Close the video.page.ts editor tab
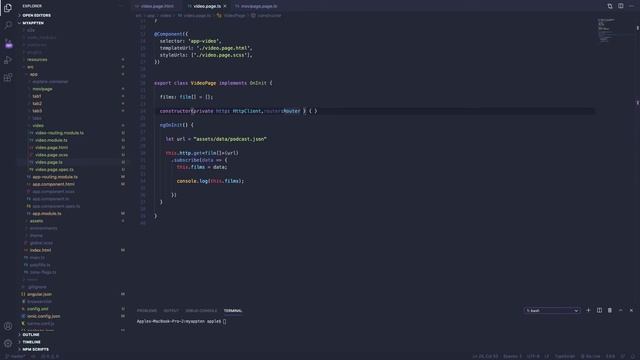The width and height of the screenshot is (640, 360). [x=224, y=6]
